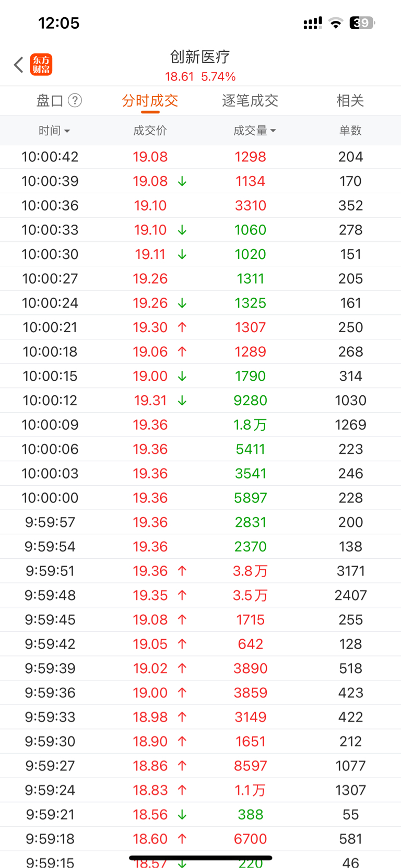This screenshot has width=401, height=868.
Task: Tap the question mark help icon beside 盘口
Action: pos(75,100)
